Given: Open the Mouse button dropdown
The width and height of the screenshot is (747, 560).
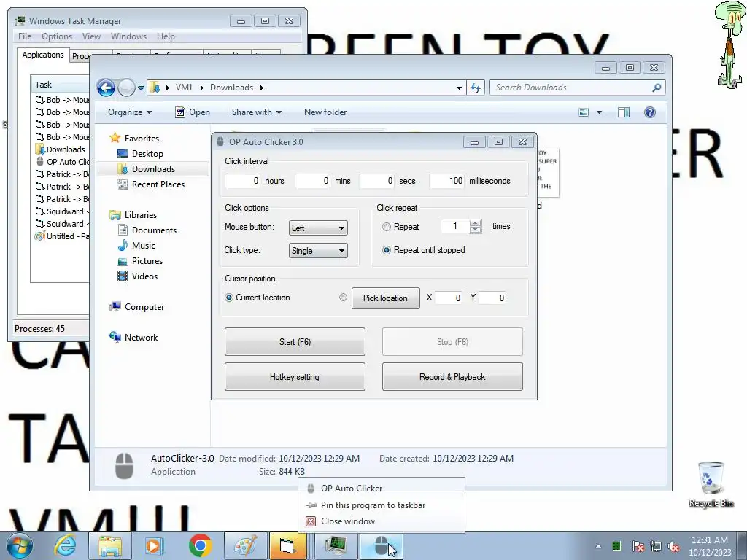Looking at the screenshot, I should pyautogui.click(x=318, y=228).
